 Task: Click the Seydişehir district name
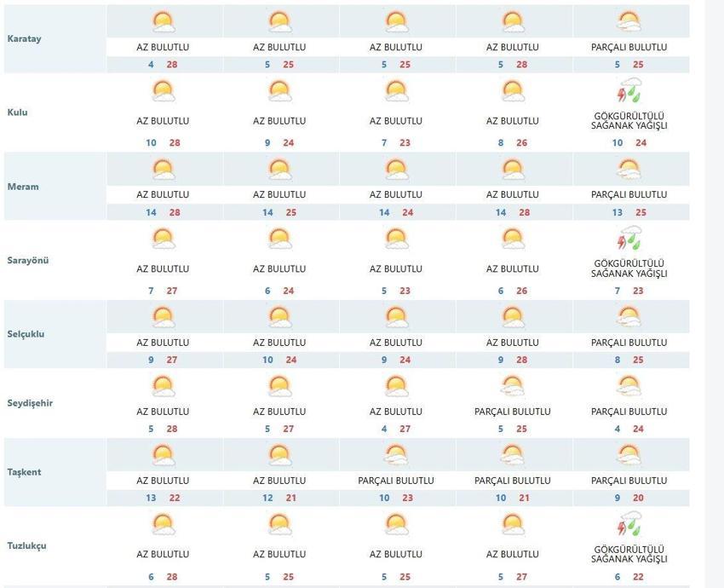click(32, 402)
